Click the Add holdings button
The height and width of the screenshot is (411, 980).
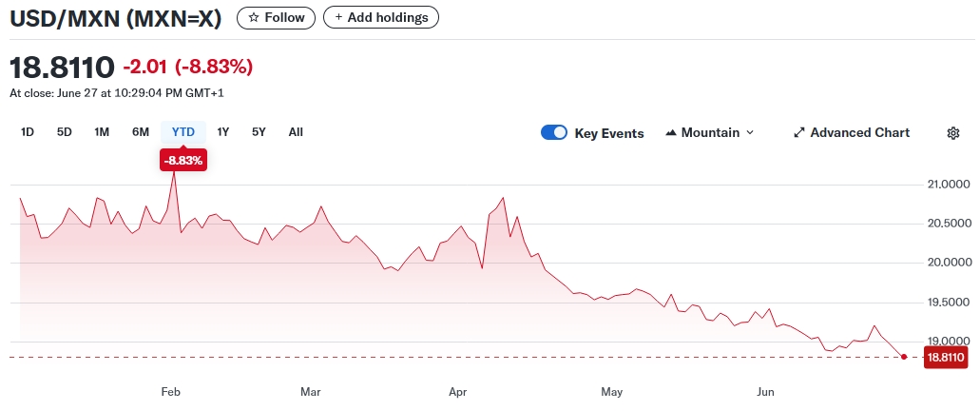pos(380,17)
